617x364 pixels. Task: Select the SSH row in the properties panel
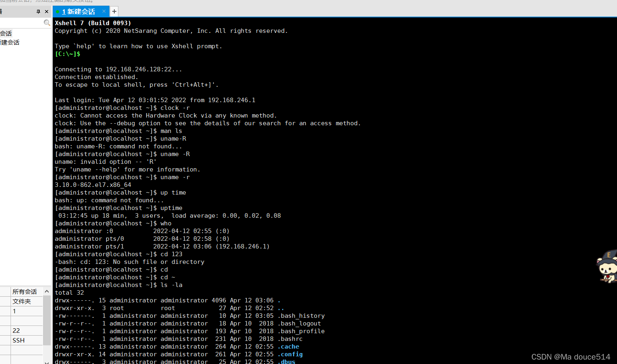pyautogui.click(x=18, y=340)
